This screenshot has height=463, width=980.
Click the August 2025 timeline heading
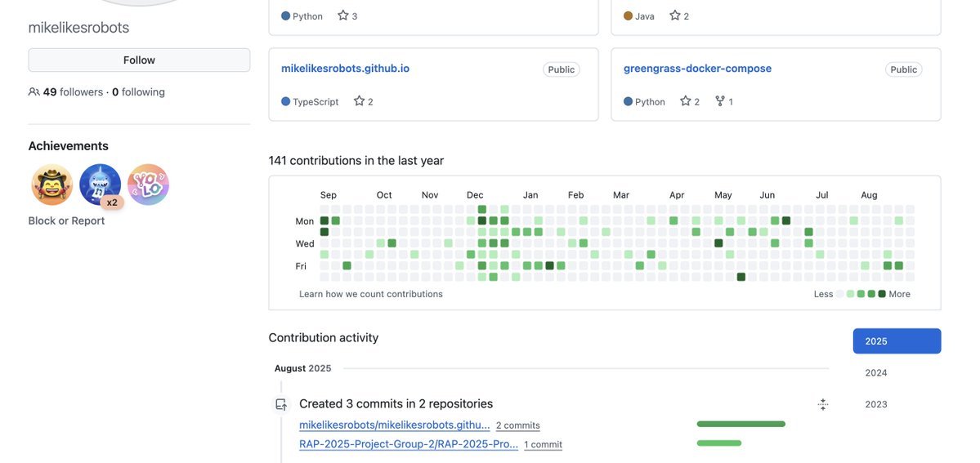[x=302, y=368]
